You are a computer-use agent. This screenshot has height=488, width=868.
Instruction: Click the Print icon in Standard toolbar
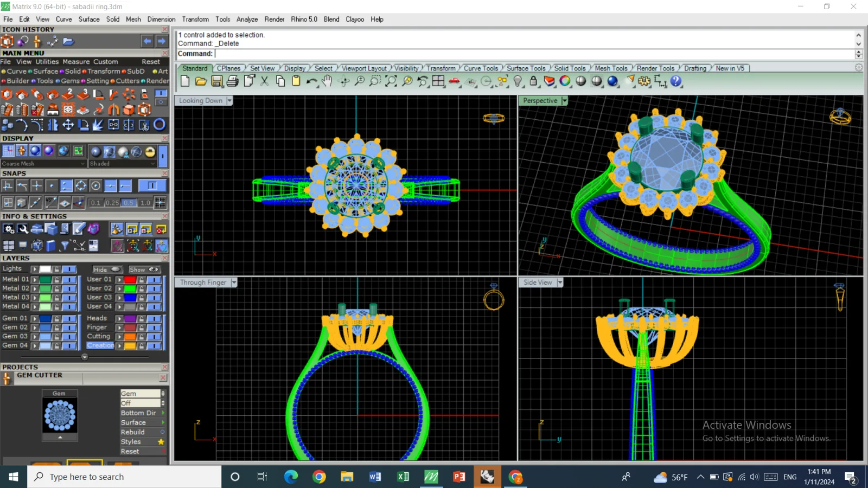pyautogui.click(x=233, y=81)
